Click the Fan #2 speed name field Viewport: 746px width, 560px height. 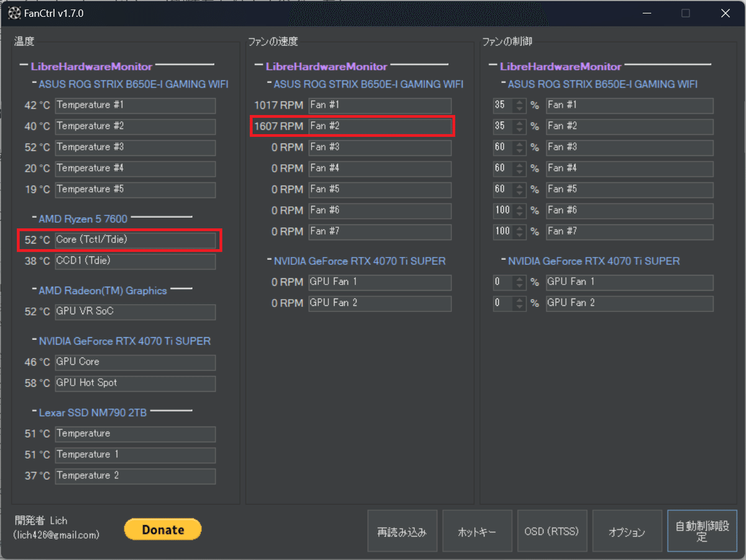tap(380, 126)
